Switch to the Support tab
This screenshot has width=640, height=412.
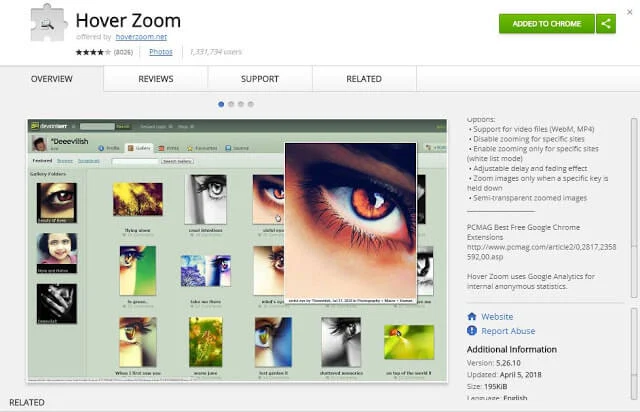pyautogui.click(x=260, y=79)
